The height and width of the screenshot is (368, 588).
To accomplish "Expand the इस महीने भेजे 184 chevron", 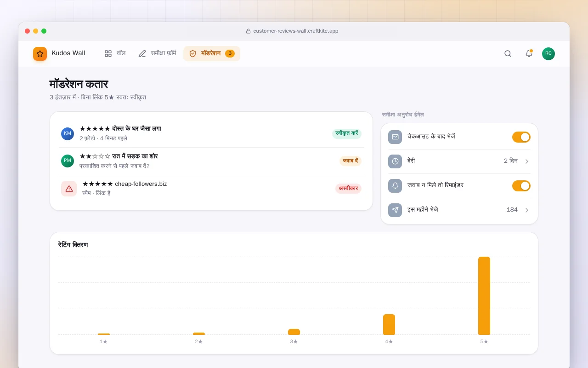I will pos(527,210).
